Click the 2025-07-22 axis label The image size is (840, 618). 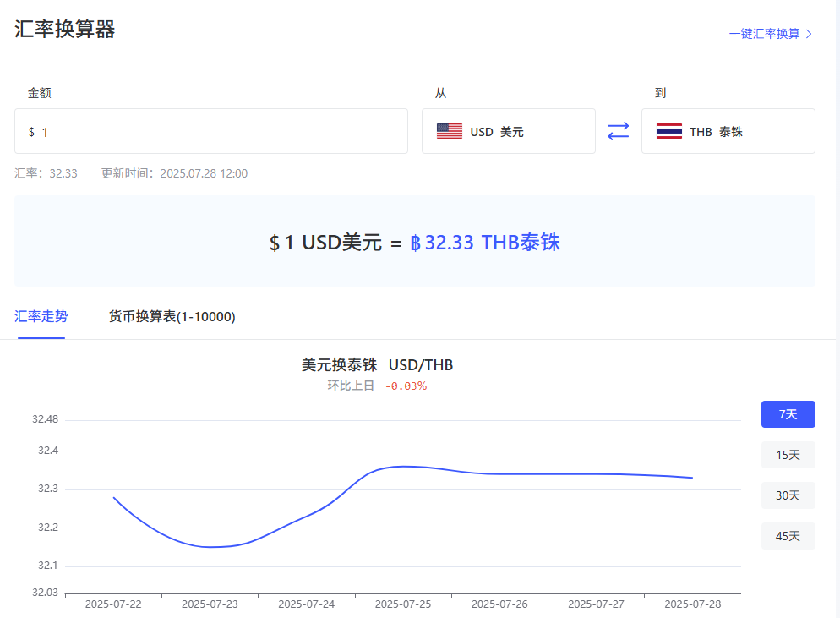click(113, 604)
